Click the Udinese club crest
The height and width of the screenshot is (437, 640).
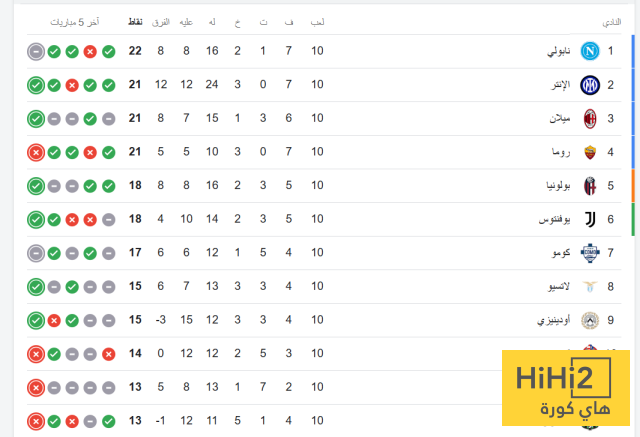coord(590,320)
